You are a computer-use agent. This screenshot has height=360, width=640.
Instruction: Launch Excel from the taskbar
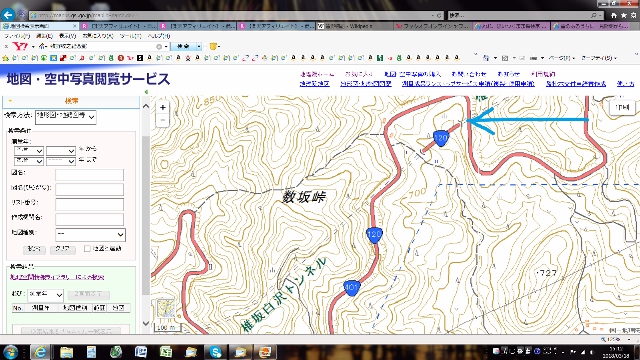pos(166,351)
